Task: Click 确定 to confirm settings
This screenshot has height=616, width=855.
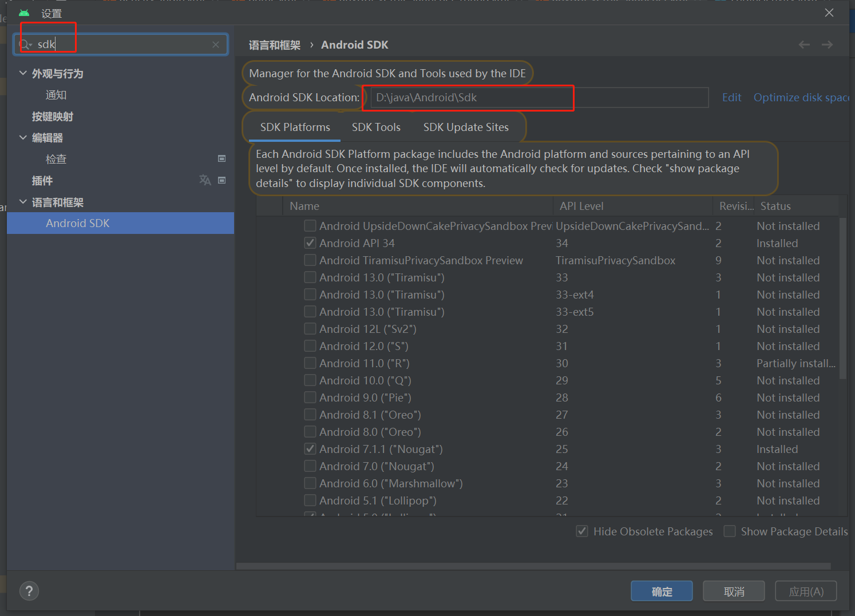Action: pos(662,591)
